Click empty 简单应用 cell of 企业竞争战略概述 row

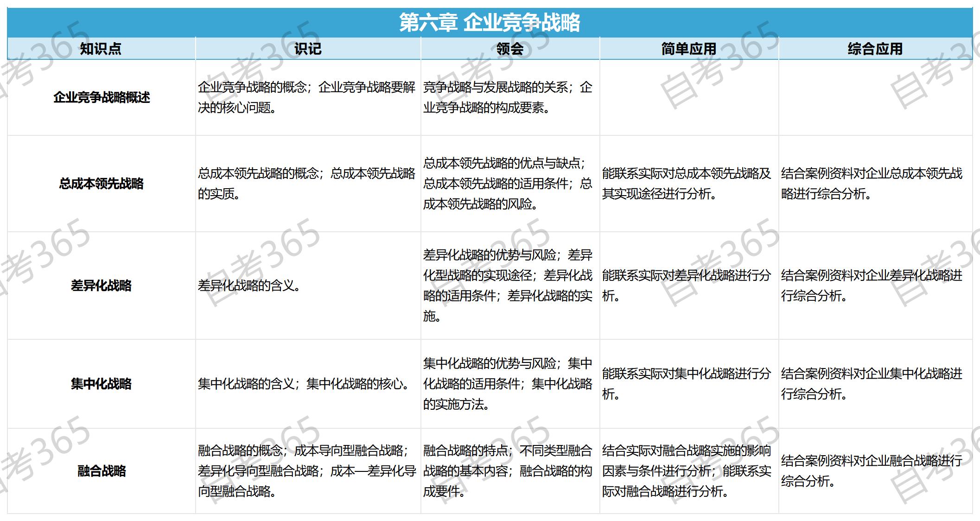coord(689,97)
